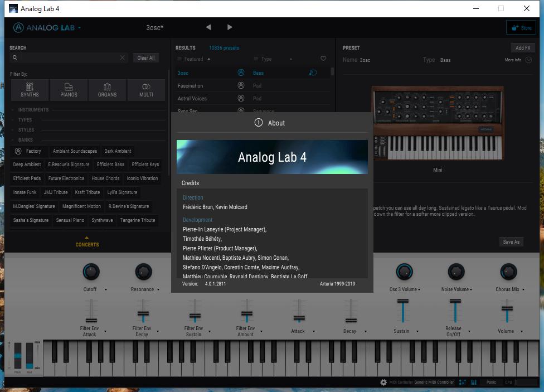The image size is (544, 392).
Task: Click the Mini synthesizer image
Action: pyautogui.click(x=438, y=123)
